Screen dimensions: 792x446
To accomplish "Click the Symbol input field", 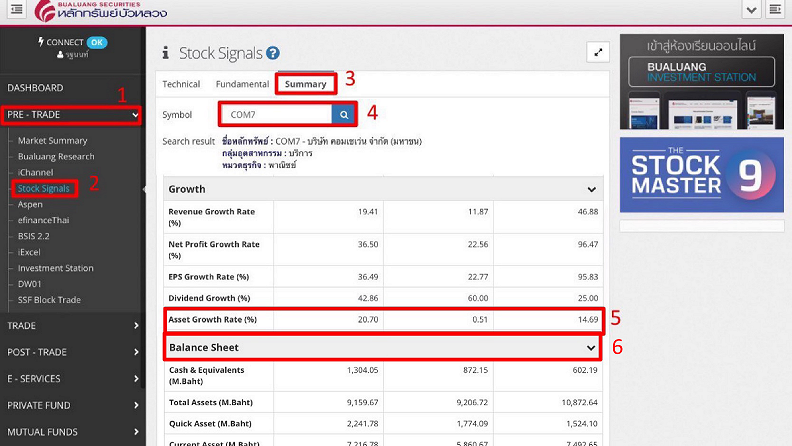I will (277, 115).
